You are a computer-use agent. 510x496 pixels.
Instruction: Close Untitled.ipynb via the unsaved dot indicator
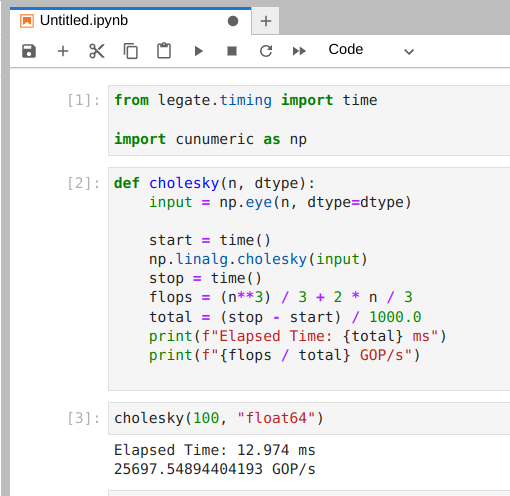(x=233, y=21)
